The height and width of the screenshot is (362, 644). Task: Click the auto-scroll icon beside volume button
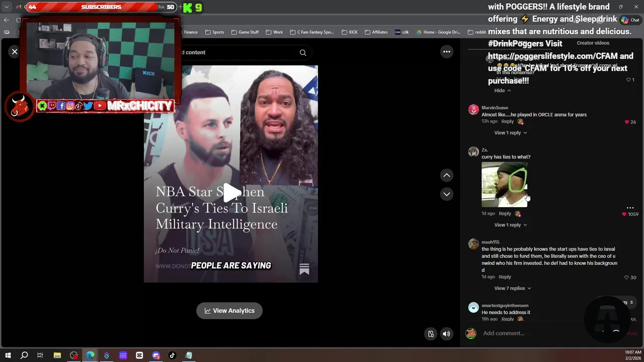tap(431, 334)
